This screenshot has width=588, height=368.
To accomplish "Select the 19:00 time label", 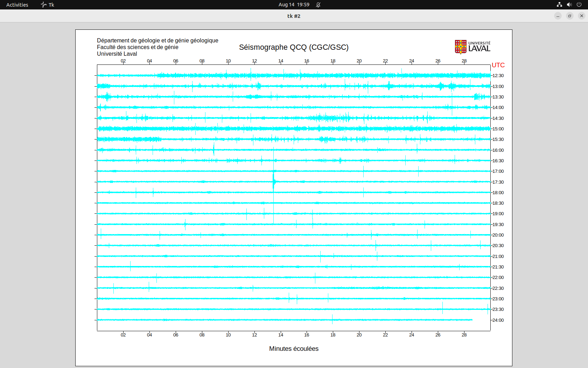I will pos(498,213).
